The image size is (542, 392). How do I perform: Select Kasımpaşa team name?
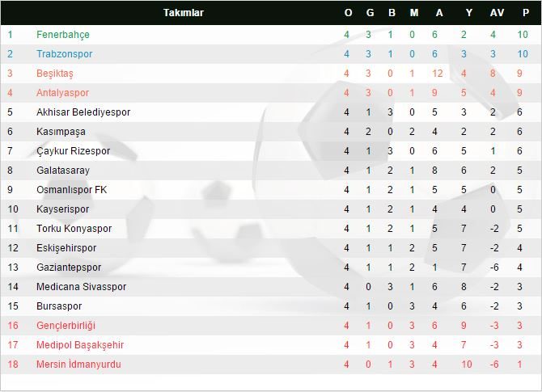pos(61,132)
